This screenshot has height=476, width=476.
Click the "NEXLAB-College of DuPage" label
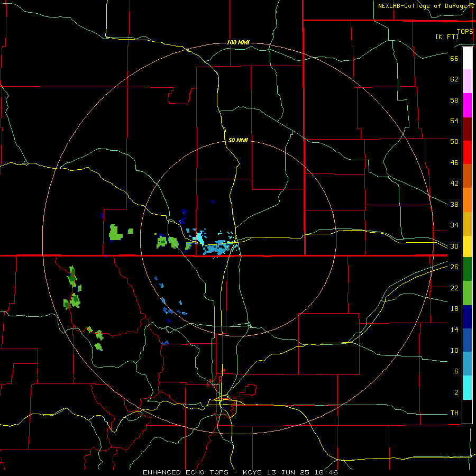422,6
